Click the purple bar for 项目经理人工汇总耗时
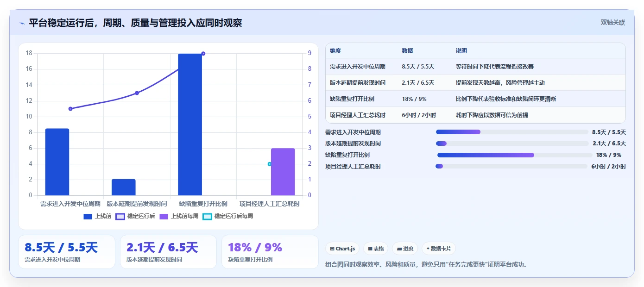The width and height of the screenshot is (644, 287). tap(283, 172)
